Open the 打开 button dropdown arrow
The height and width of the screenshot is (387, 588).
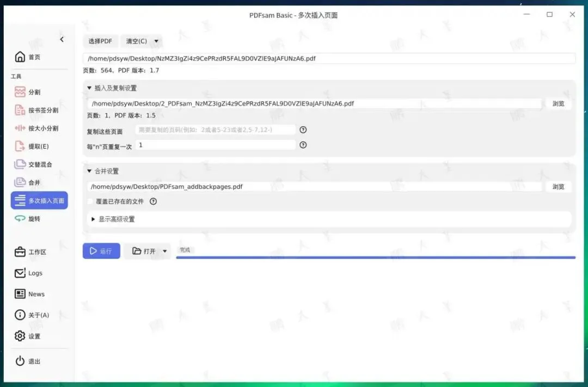(x=164, y=251)
